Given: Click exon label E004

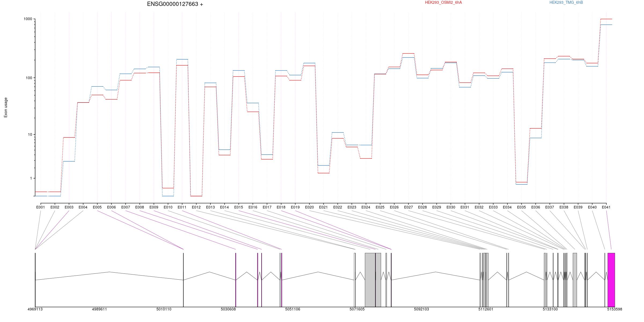Looking at the screenshot, I should coord(83,207).
